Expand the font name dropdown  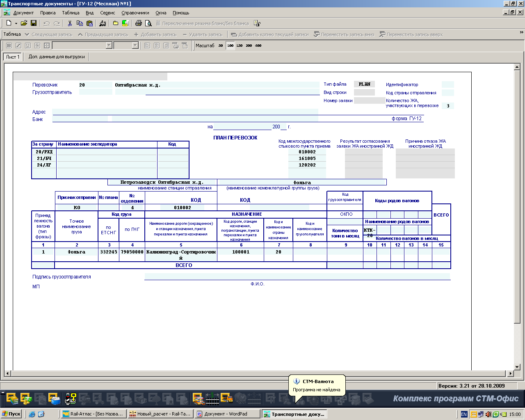coord(109,46)
